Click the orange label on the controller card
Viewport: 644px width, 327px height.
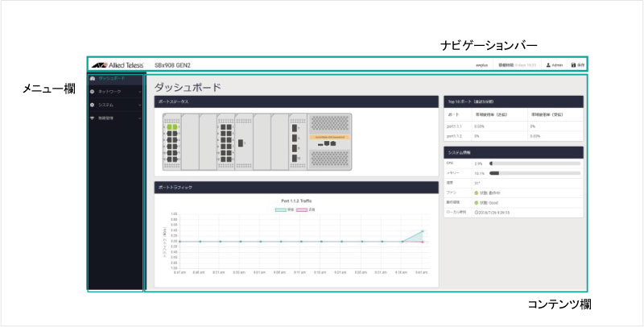click(329, 137)
